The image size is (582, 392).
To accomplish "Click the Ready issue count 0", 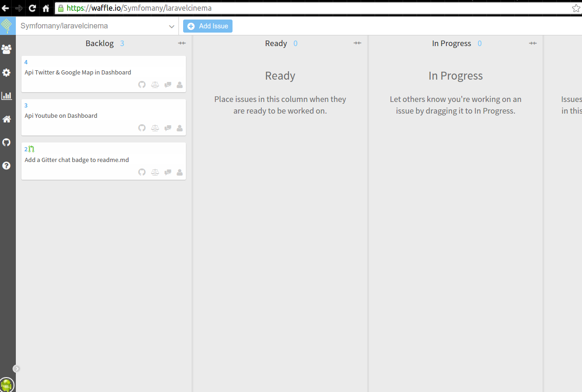I will [x=295, y=43].
